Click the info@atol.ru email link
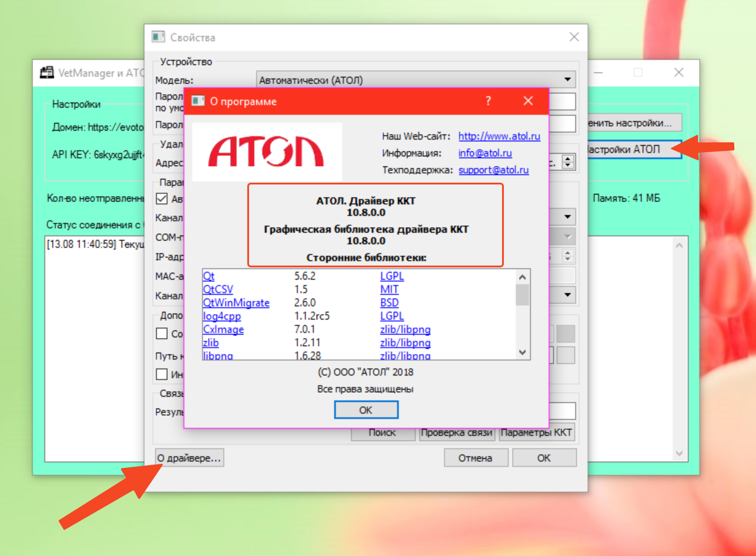 click(485, 153)
